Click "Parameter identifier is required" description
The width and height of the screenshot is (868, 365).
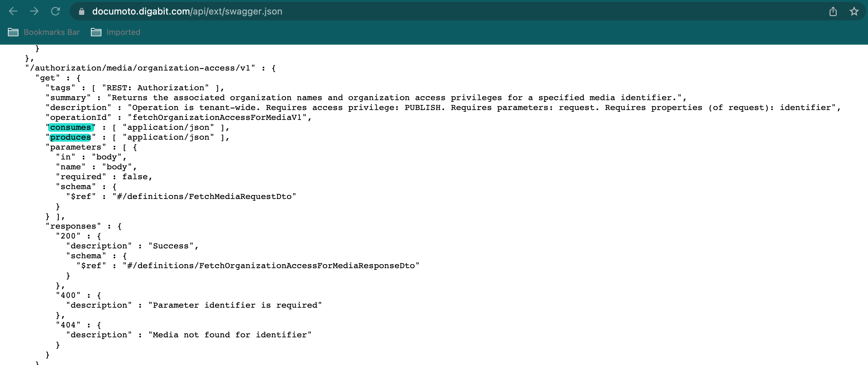235,305
